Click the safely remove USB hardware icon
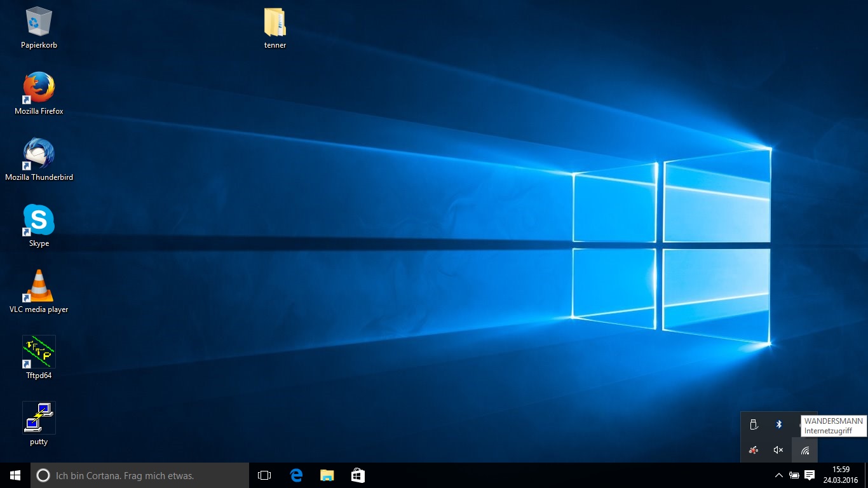The width and height of the screenshot is (868, 488). [x=754, y=424]
